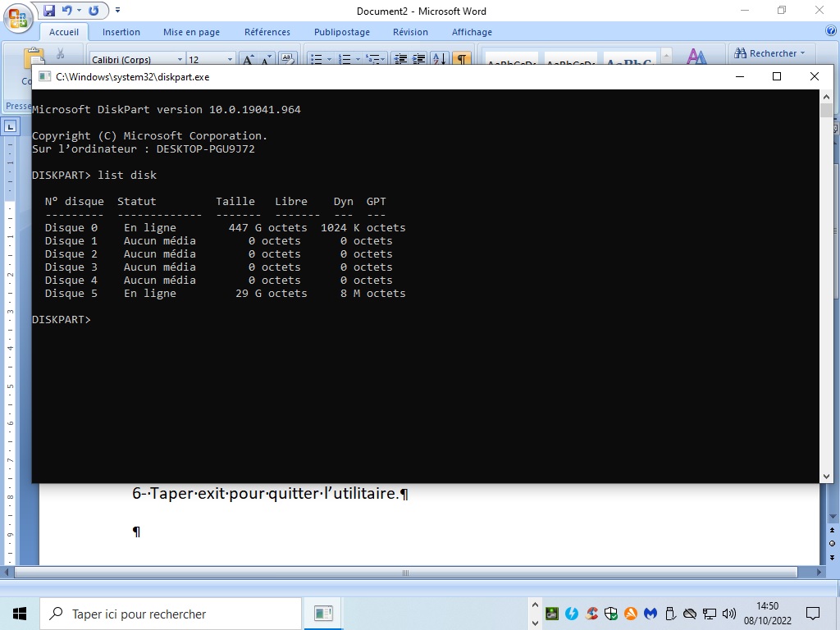Viewport: 840px width, 630px height.
Task: Open the font name Calibri dropdown
Action: click(x=180, y=60)
